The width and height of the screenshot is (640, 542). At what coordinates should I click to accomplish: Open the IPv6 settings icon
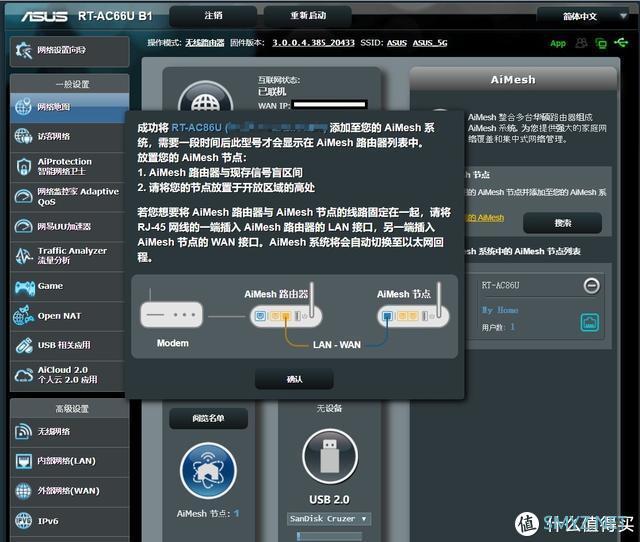click(x=23, y=521)
